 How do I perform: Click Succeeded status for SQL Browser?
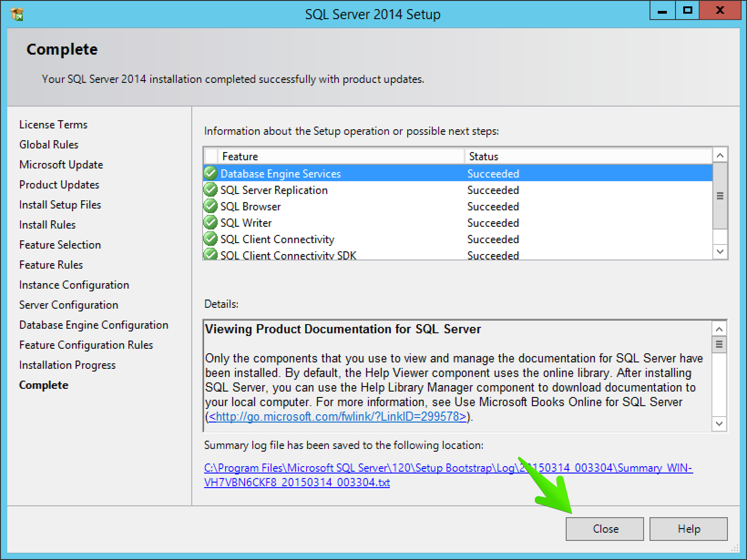pos(493,206)
